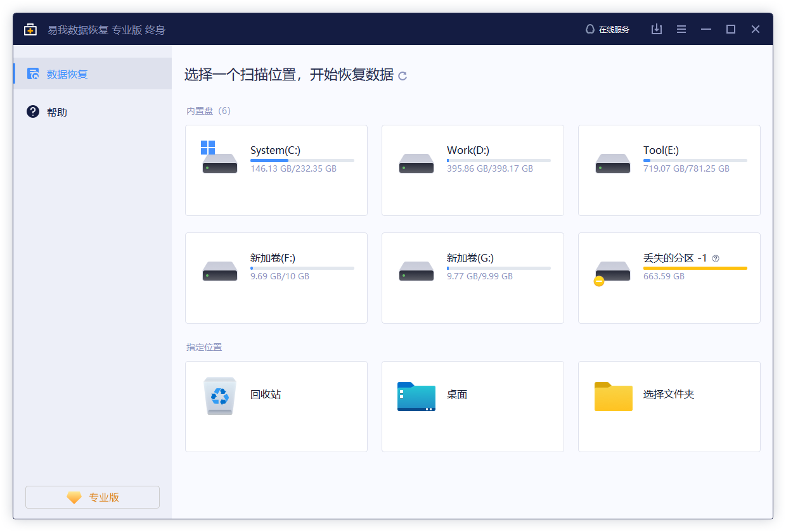This screenshot has width=786, height=532.
Task: Select the System(C:) drive for scanning
Action: (276, 170)
